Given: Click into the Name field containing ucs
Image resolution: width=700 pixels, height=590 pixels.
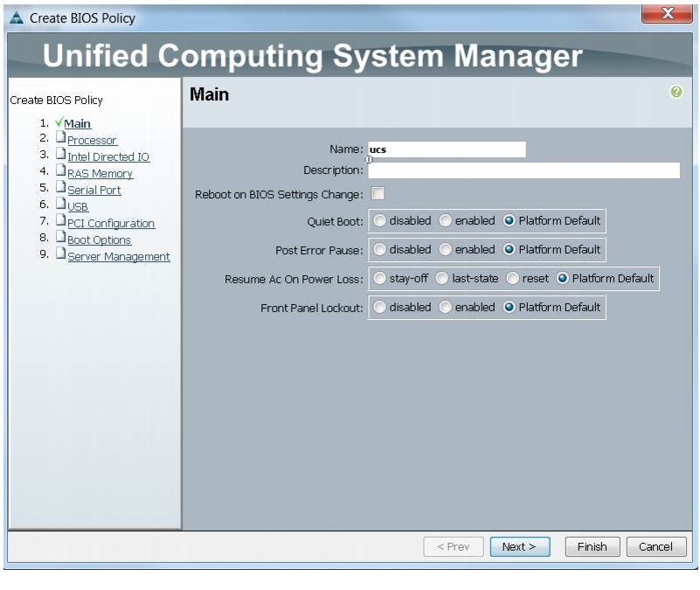Looking at the screenshot, I should point(447,149).
